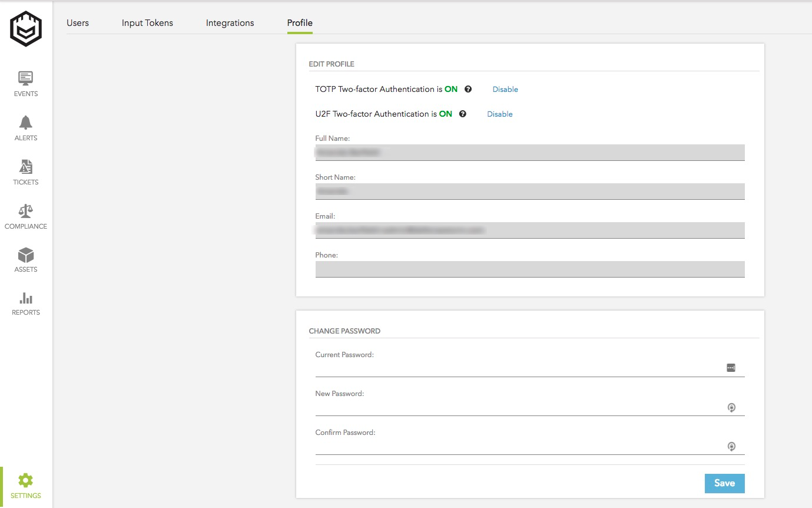812x508 pixels.
Task: Click TOTP authentication help question mark
Action: pyautogui.click(x=468, y=90)
